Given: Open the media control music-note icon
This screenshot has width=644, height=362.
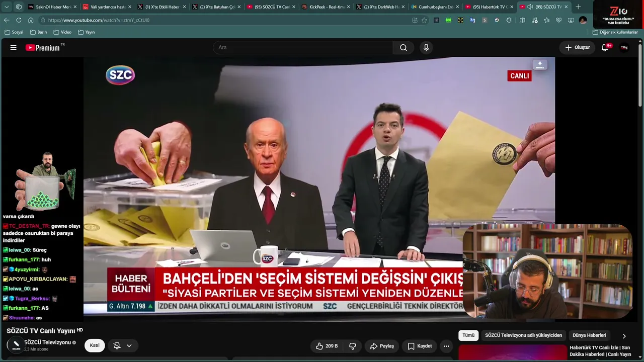Looking at the screenshot, I should 534,20.
